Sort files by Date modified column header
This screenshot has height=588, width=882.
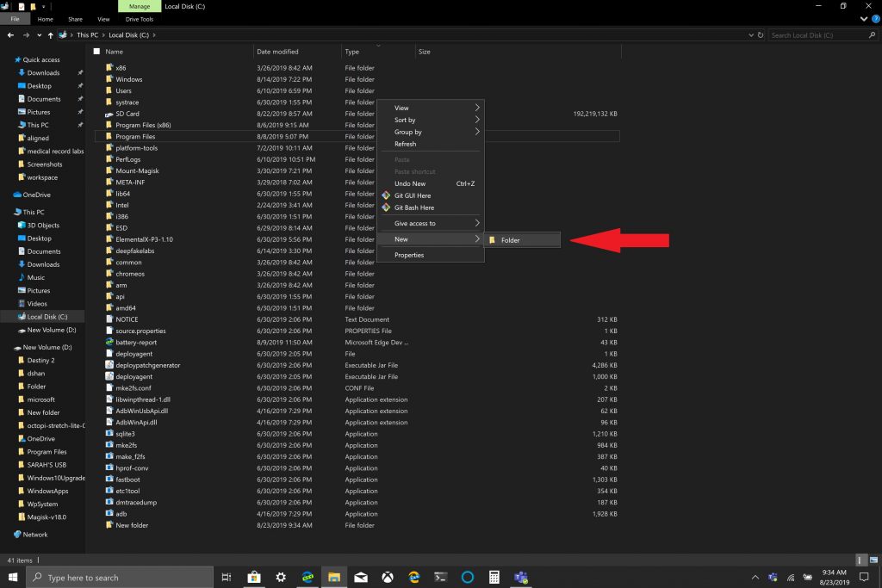(x=277, y=52)
